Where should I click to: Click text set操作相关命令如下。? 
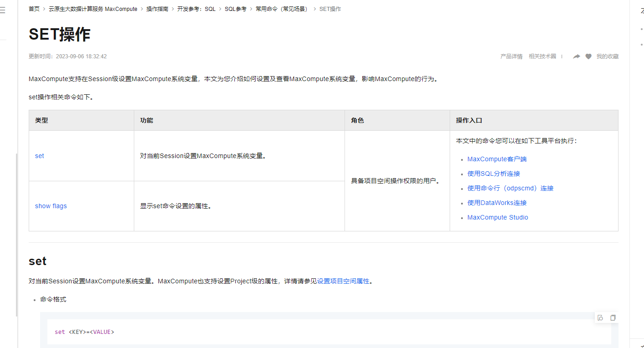61,97
